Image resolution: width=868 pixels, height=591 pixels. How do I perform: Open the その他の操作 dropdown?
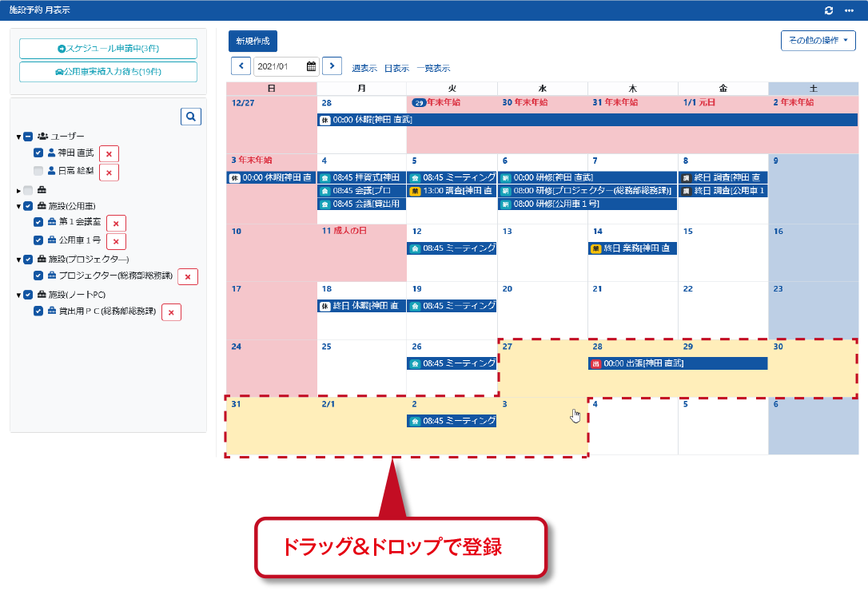818,41
